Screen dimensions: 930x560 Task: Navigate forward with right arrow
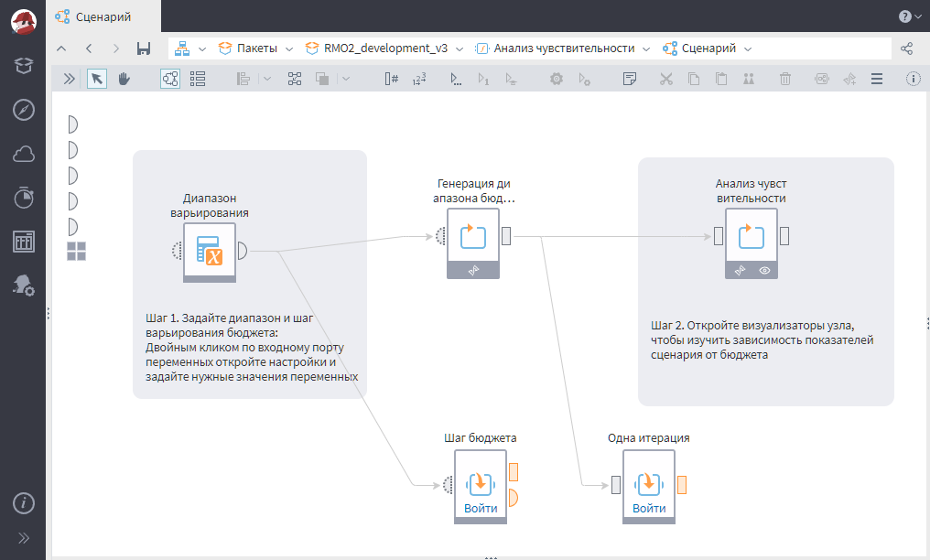coord(116,48)
